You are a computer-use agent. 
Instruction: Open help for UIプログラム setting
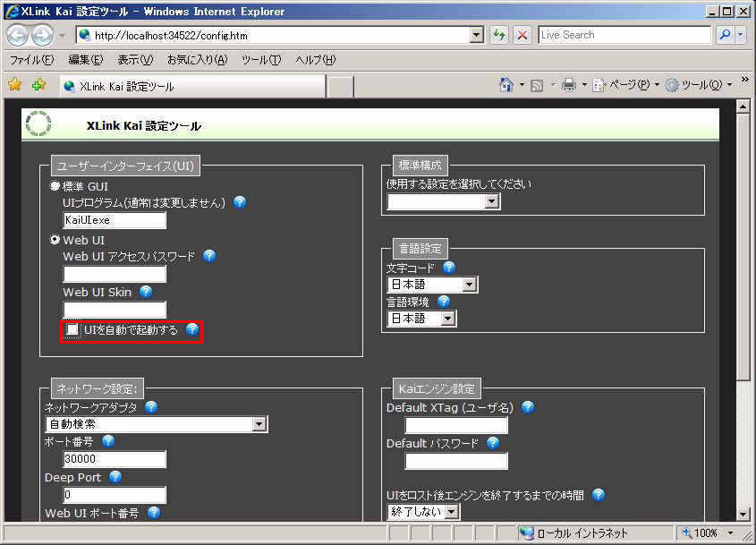[x=240, y=202]
